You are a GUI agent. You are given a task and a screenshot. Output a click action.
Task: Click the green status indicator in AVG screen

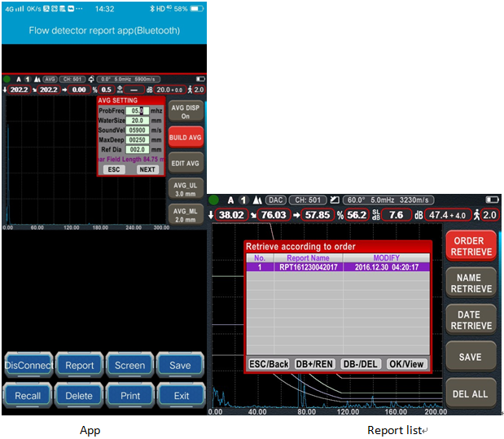click(x=7, y=79)
